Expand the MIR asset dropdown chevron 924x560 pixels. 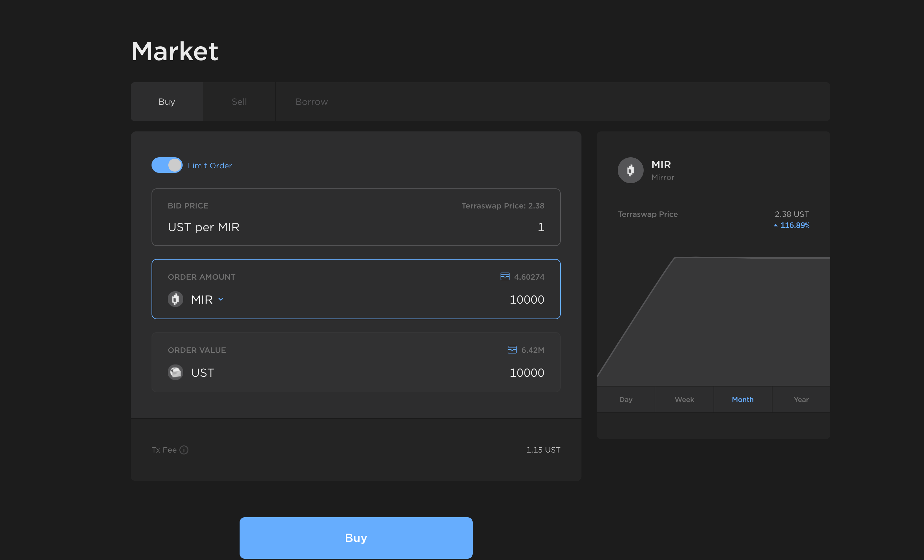pos(221,299)
